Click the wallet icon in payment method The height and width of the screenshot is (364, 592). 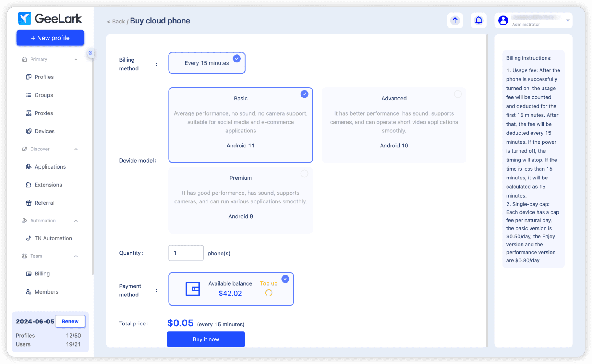[x=193, y=289]
